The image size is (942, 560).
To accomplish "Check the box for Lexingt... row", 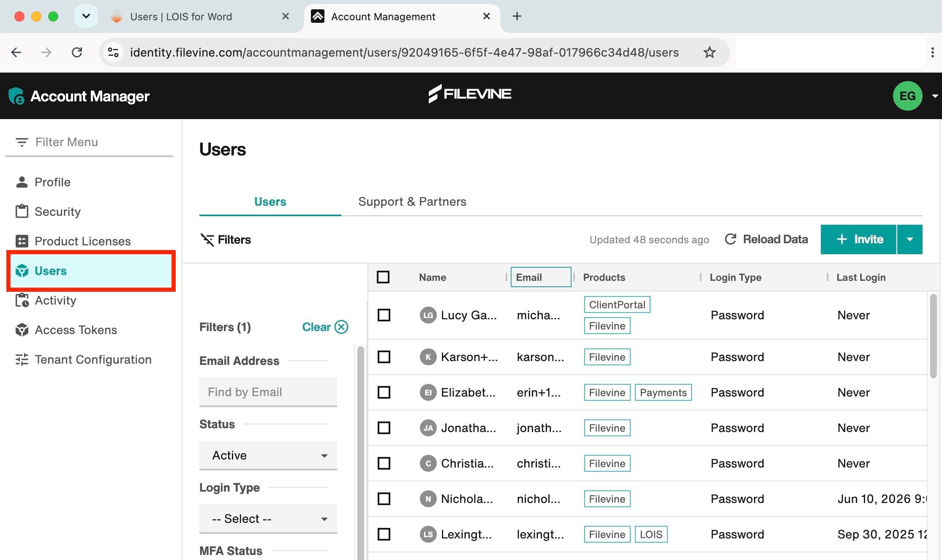I will click(x=384, y=534).
